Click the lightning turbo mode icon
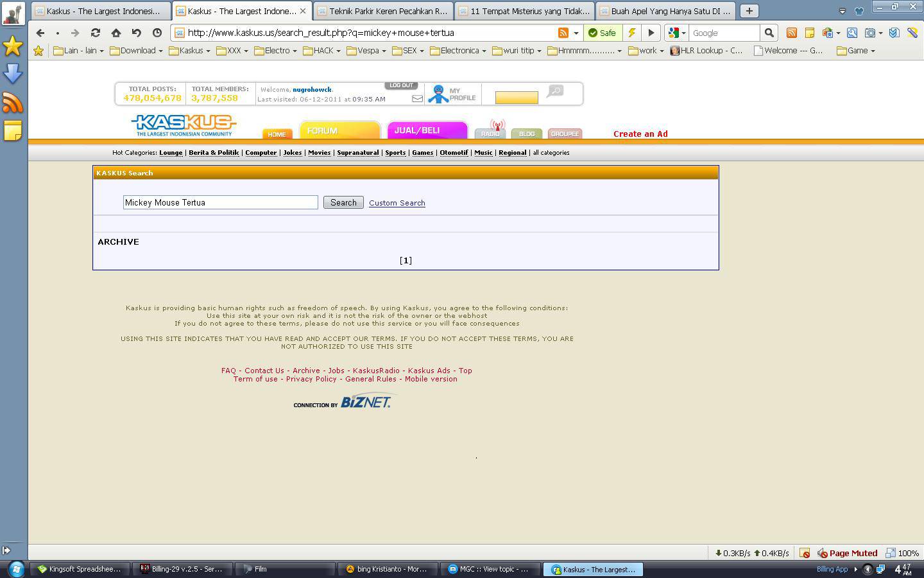 pos(632,33)
